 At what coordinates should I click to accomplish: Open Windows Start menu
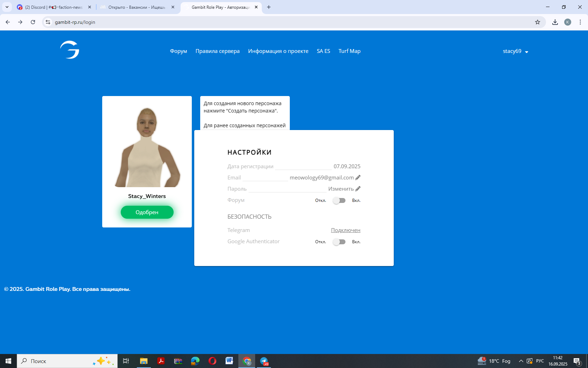click(8, 361)
